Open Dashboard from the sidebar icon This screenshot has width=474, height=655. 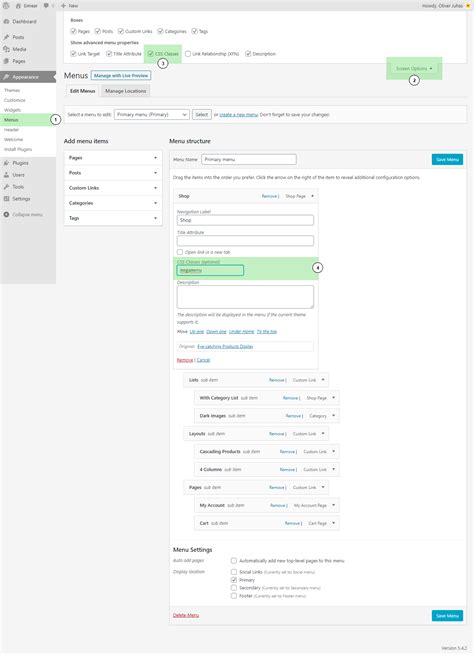(x=6, y=21)
